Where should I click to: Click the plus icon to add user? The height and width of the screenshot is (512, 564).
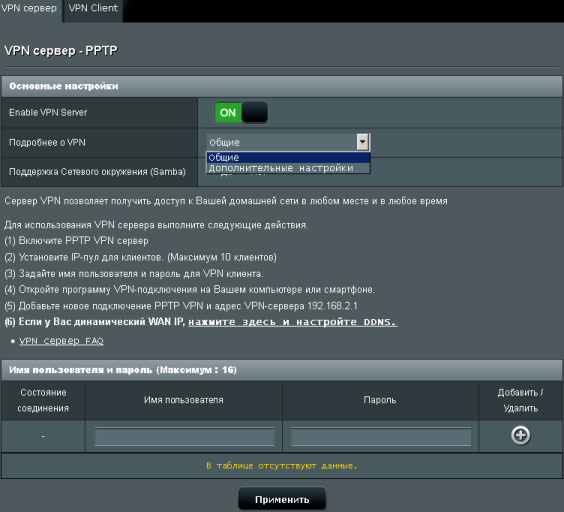[520, 435]
